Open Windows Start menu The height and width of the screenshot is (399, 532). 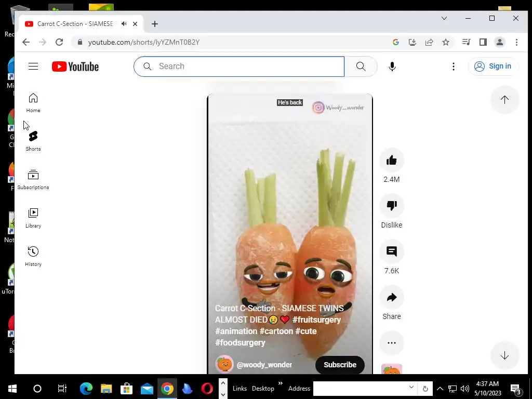tap(12, 389)
